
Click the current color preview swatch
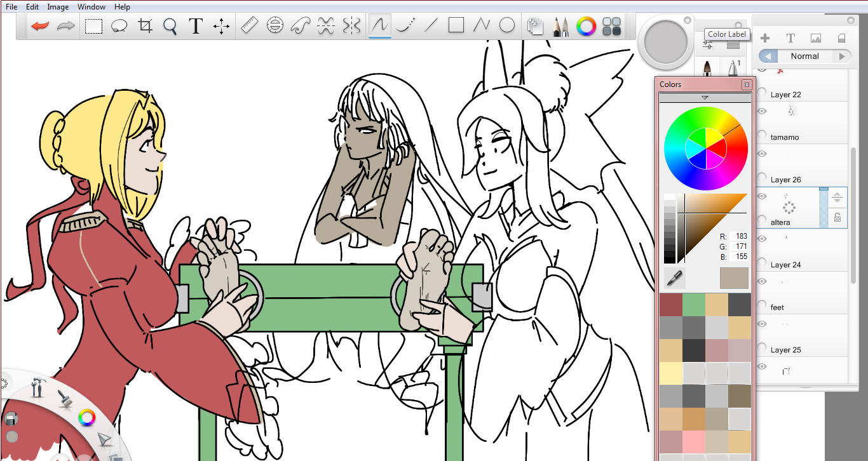pos(734,277)
